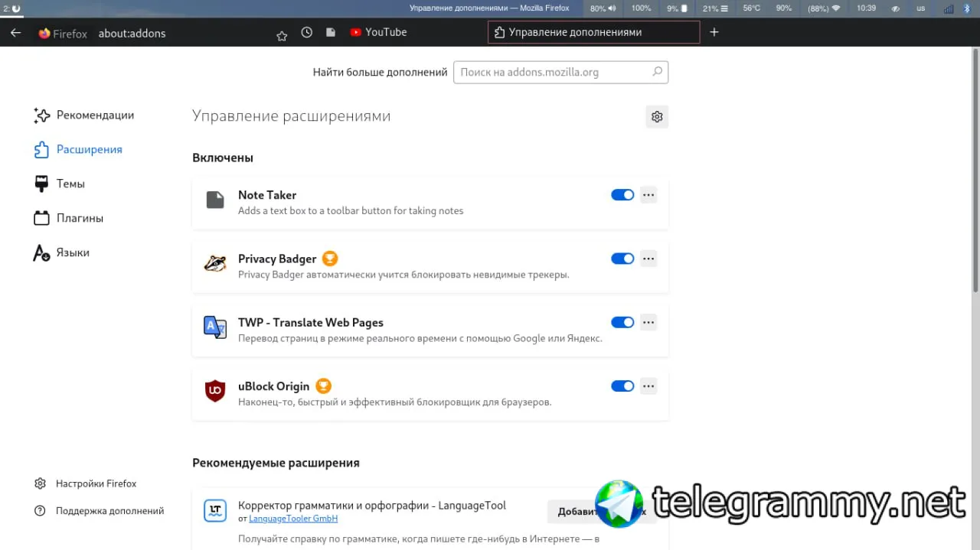Open the uBlock Origin extension title
This screenshot has height=550, width=980.
coord(274,386)
